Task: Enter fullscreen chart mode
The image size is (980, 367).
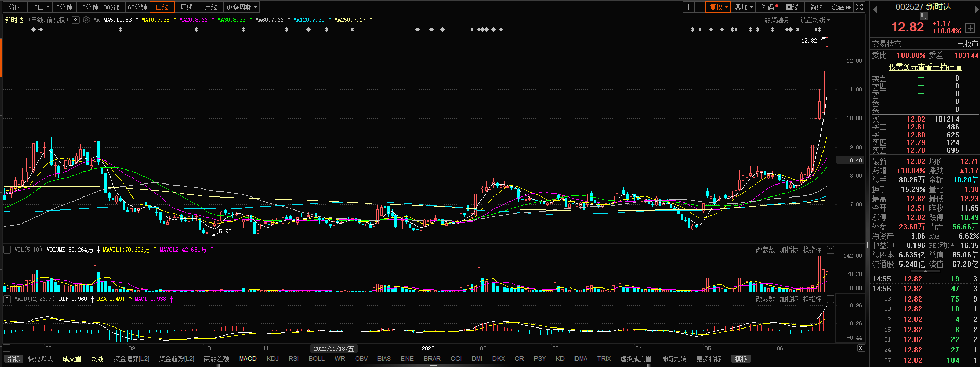Action: [x=859, y=7]
